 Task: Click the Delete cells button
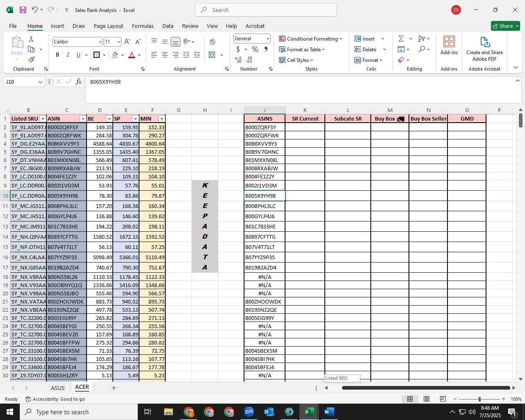[365, 49]
